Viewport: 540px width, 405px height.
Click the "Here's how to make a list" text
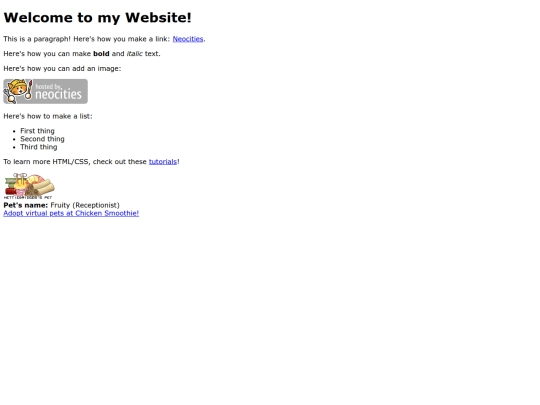coord(48,116)
